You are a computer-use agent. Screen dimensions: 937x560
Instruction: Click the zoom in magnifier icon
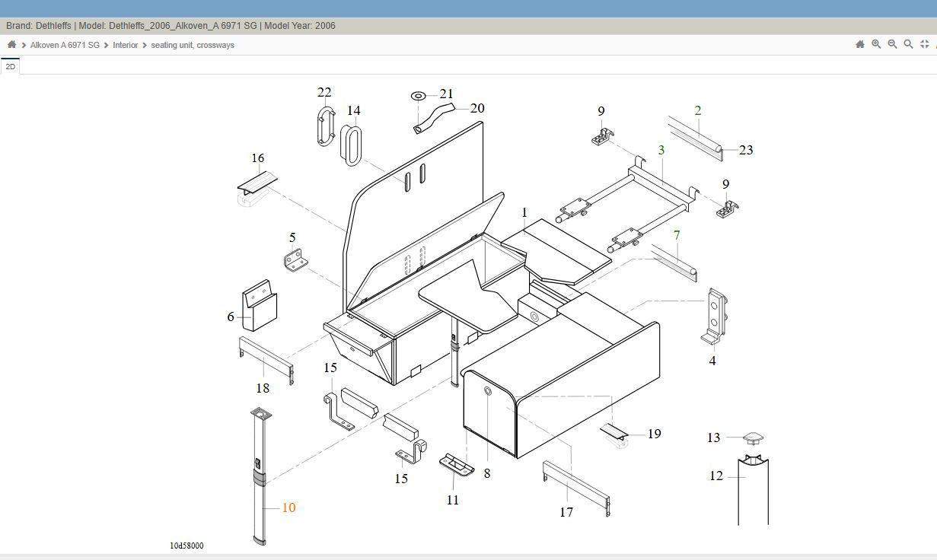876,44
